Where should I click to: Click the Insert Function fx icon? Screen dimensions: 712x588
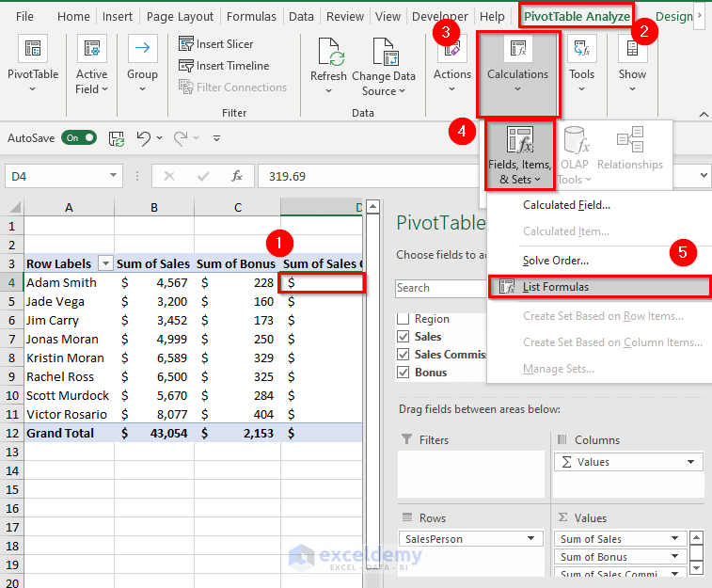(237, 176)
